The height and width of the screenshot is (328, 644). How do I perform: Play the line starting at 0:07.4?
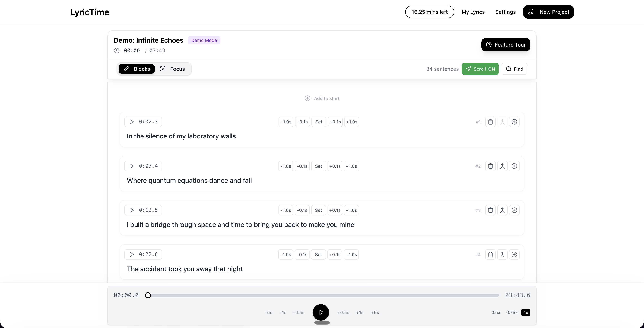point(132,166)
